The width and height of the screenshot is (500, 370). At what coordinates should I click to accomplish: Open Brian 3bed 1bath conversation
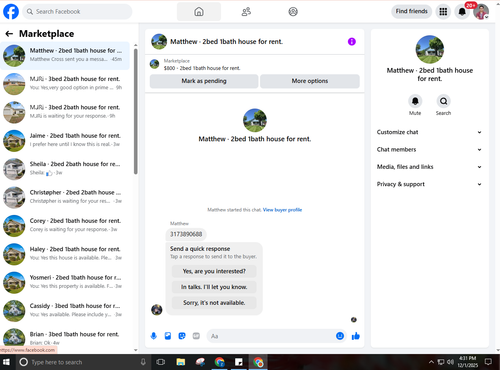65,338
